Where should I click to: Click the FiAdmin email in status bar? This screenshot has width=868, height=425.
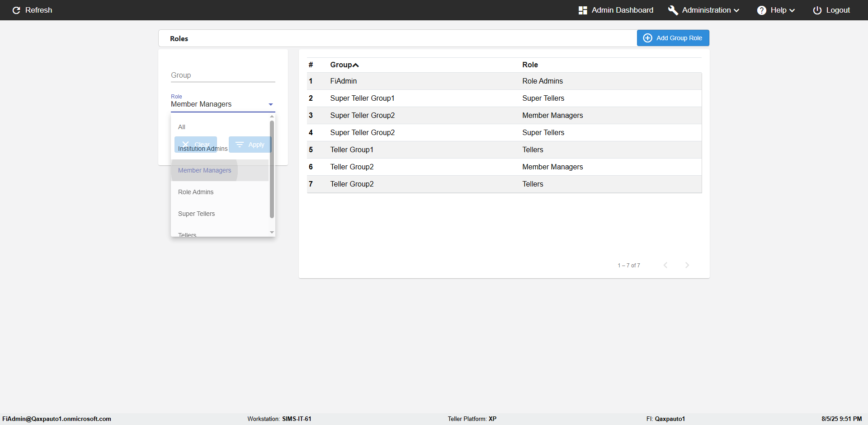click(x=57, y=419)
